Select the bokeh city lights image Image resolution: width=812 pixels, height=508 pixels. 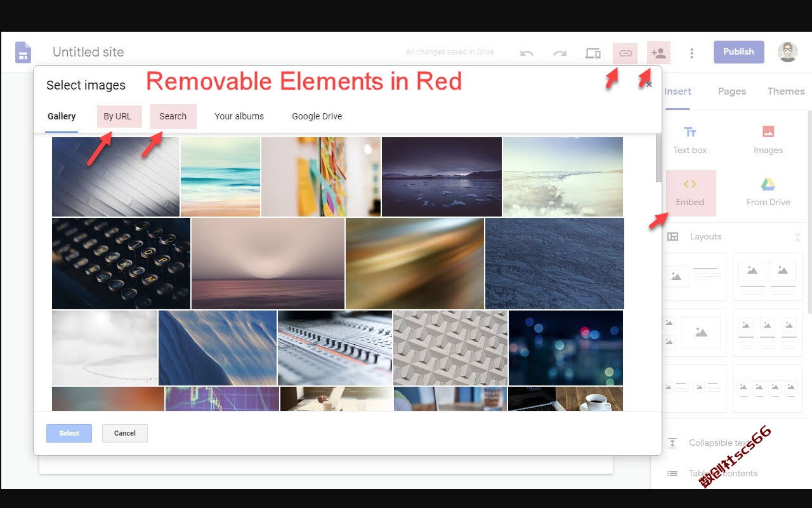566,348
